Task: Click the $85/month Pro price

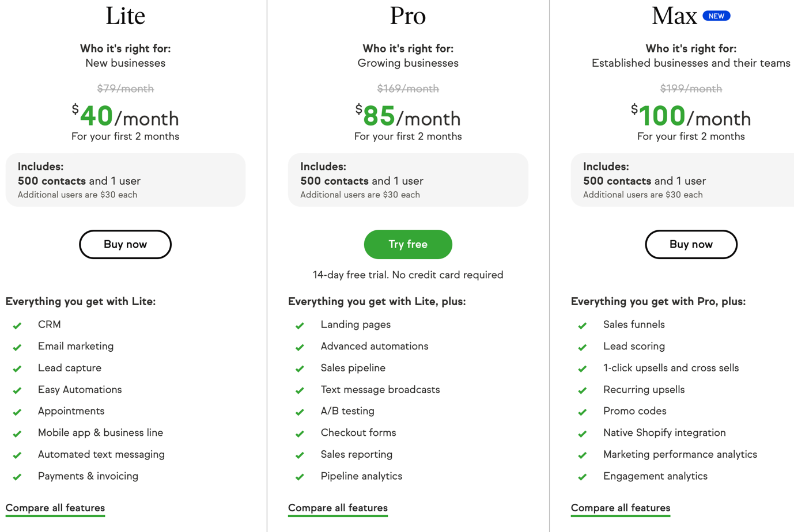Action: (x=408, y=116)
